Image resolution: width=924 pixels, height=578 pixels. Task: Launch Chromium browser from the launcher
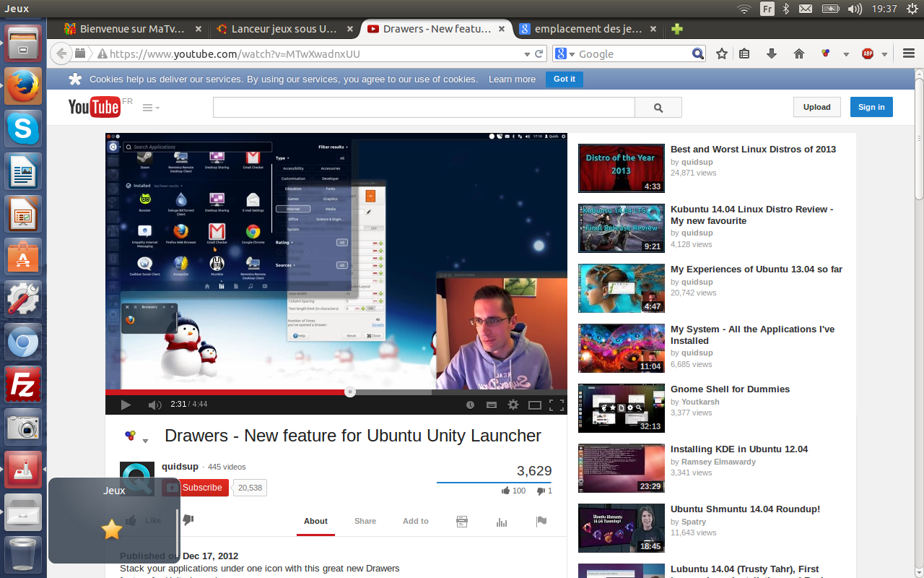tap(23, 342)
